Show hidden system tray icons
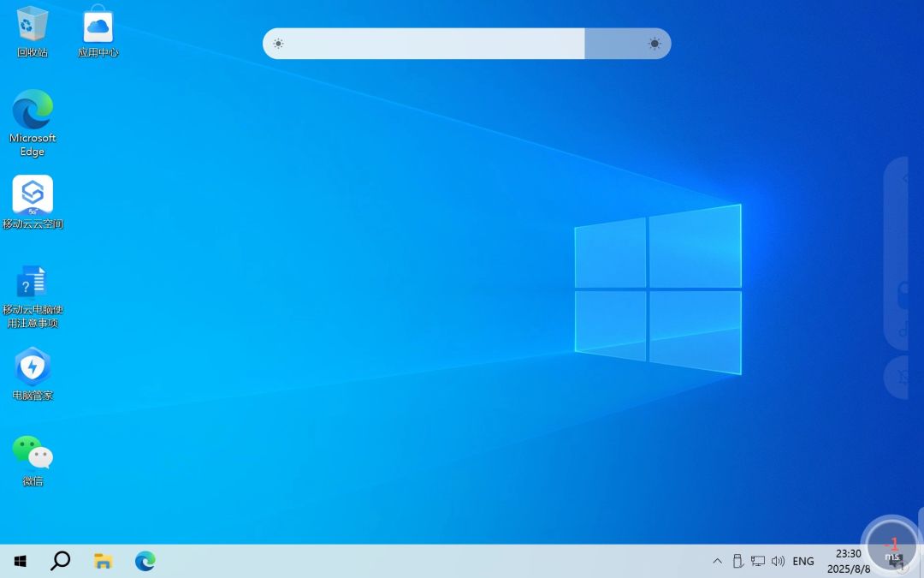 click(717, 561)
